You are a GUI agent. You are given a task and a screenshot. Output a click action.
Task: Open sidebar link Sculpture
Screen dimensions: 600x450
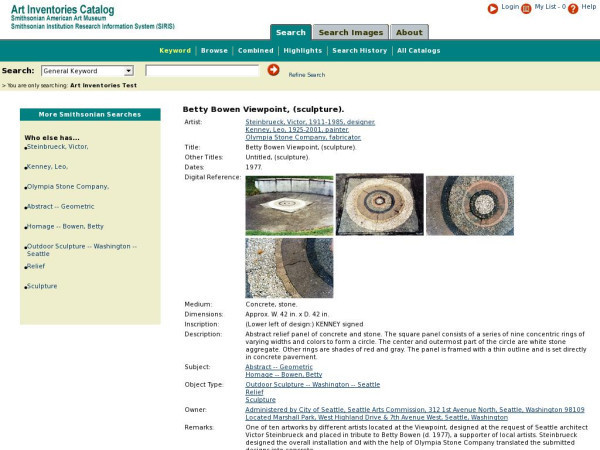42,286
